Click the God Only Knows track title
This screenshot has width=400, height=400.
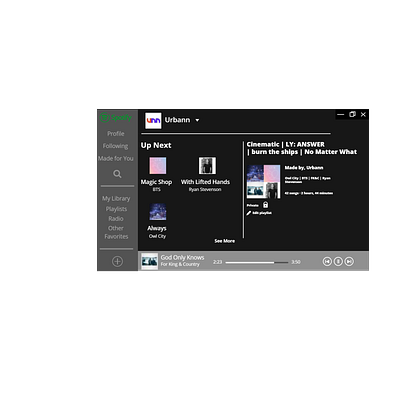182,257
